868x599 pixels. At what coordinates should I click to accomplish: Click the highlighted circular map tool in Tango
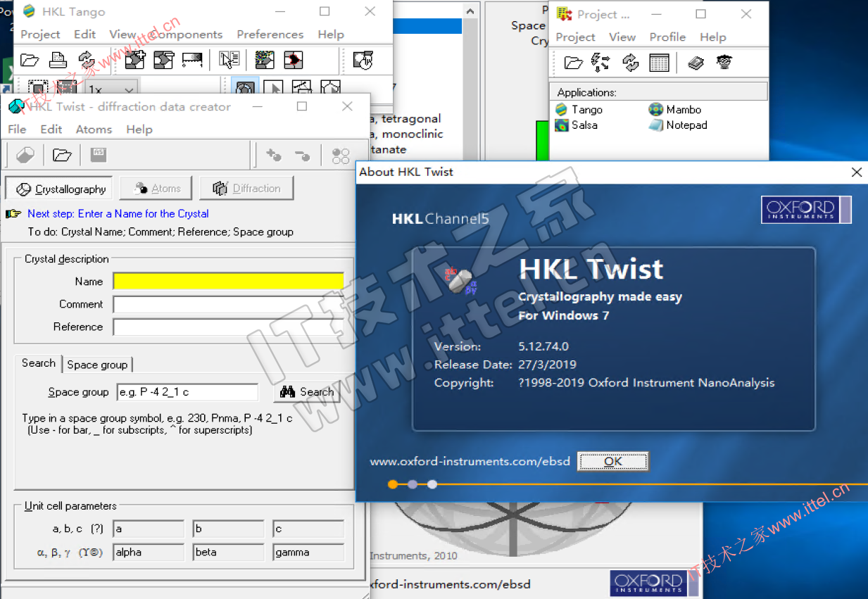[245, 88]
